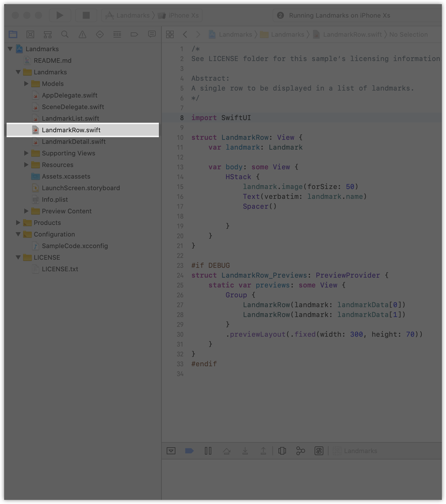
Task: Click the environment overrides icon
Action: [x=319, y=451]
